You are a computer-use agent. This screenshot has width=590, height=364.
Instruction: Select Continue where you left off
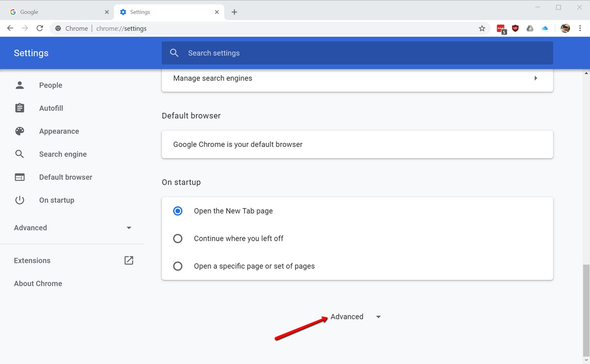(x=178, y=238)
